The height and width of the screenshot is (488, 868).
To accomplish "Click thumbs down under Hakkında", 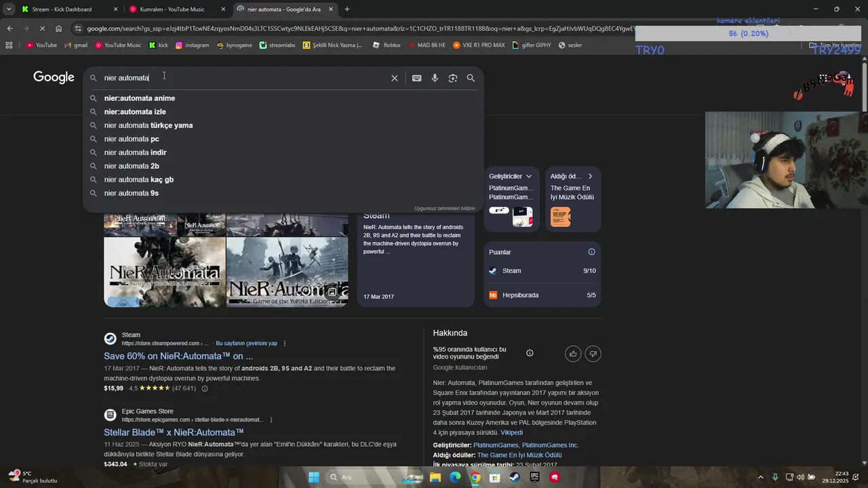I will [593, 354].
